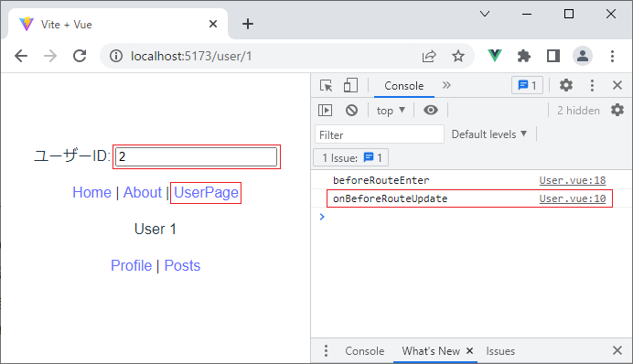
Task: Open a new browser tab
Action: (x=248, y=24)
